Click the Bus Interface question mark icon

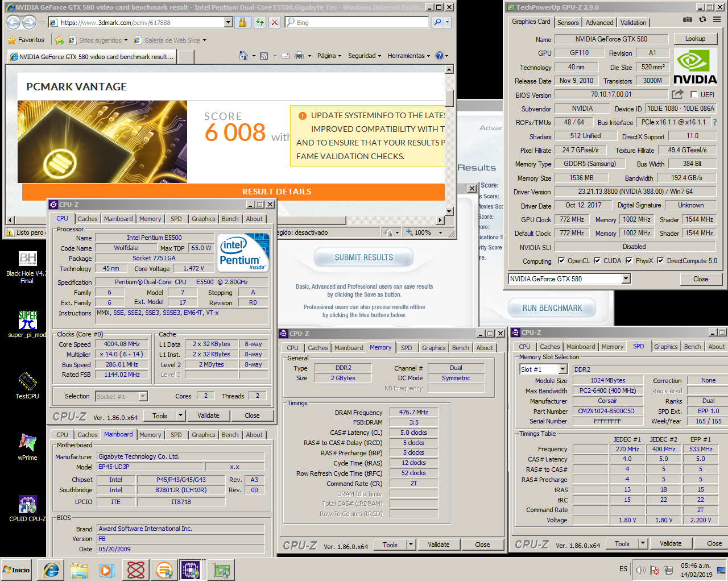point(715,122)
